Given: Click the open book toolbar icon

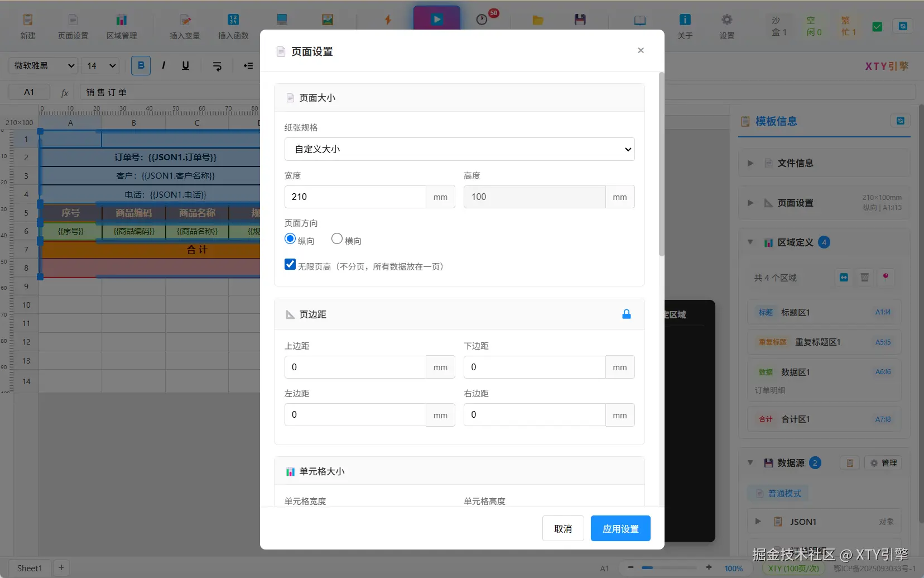Looking at the screenshot, I should point(640,20).
